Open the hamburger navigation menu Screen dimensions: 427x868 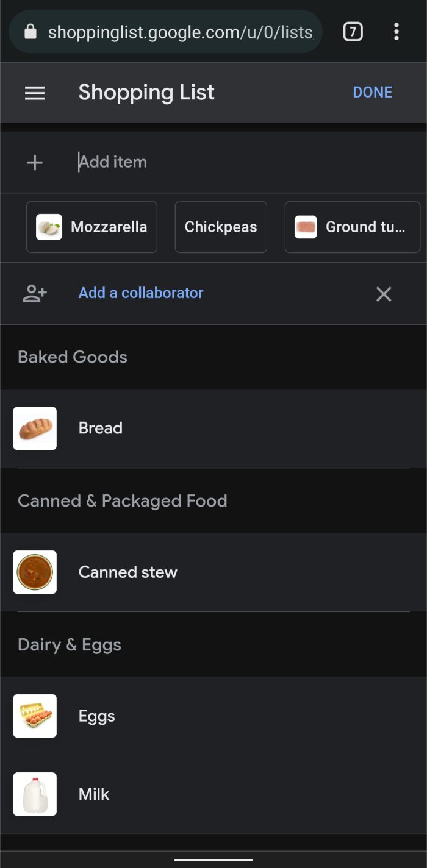35,93
